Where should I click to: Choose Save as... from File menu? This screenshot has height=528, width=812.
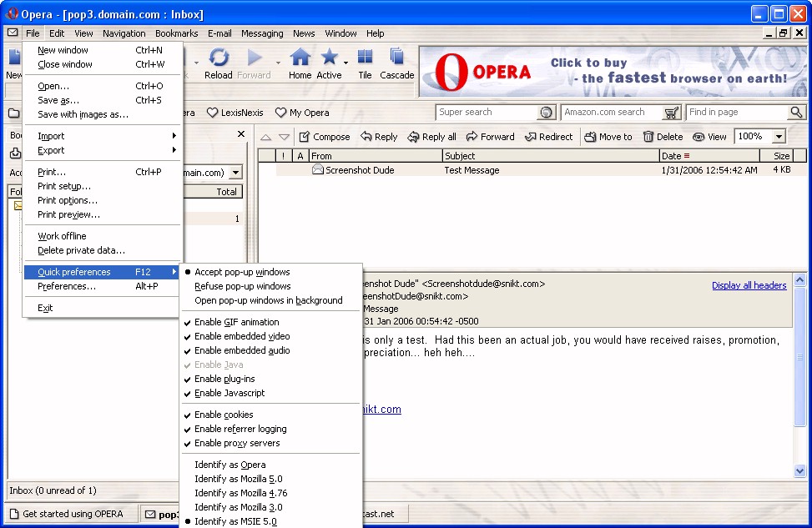(x=102, y=100)
